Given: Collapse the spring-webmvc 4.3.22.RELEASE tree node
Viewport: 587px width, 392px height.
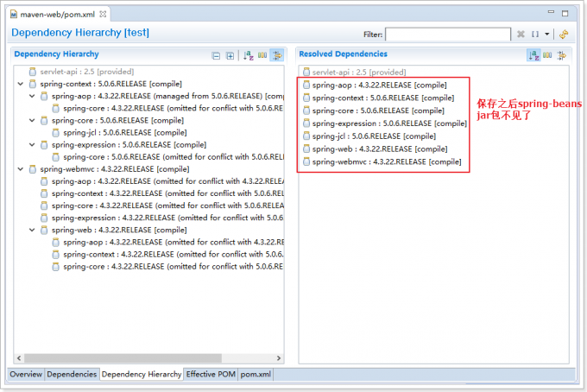Looking at the screenshot, I should pos(21,169).
